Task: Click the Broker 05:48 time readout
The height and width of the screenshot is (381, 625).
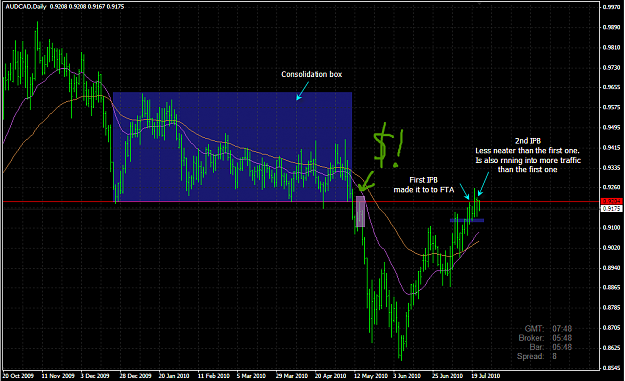Action: coord(545,338)
